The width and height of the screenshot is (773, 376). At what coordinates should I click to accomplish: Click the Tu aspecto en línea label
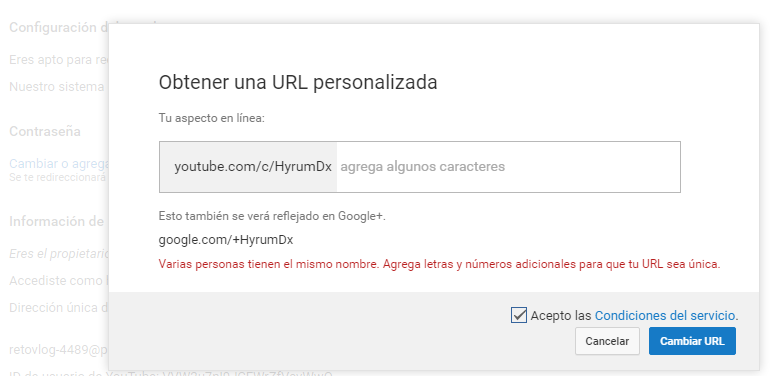point(211,119)
